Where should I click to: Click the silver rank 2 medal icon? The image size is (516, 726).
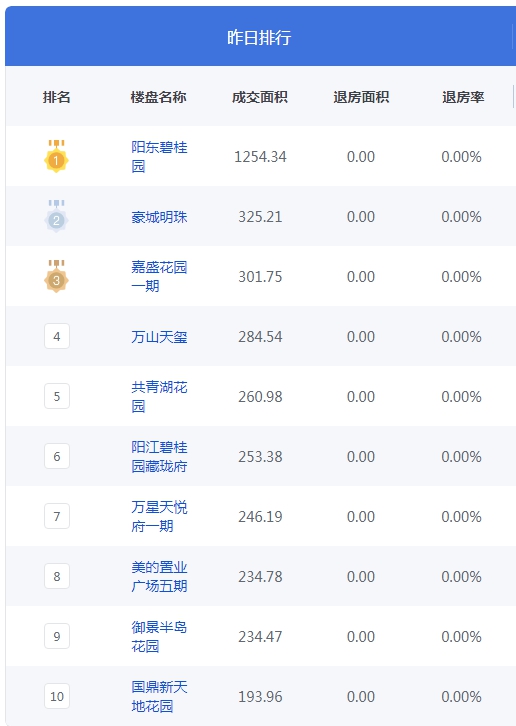[x=57, y=216]
